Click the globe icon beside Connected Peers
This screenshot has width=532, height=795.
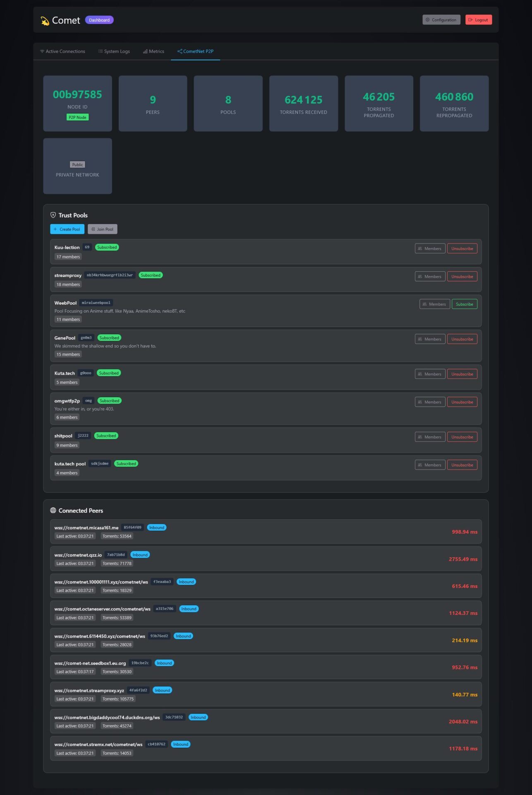(53, 510)
